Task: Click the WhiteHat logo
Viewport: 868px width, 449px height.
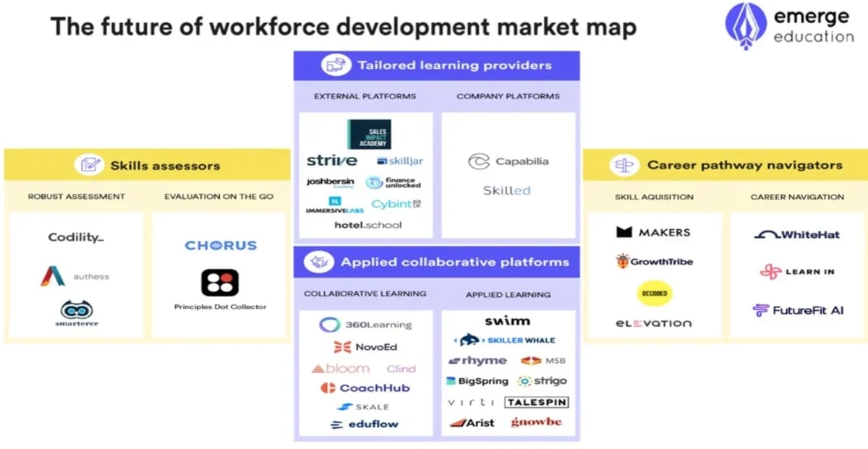Action: pos(797,234)
